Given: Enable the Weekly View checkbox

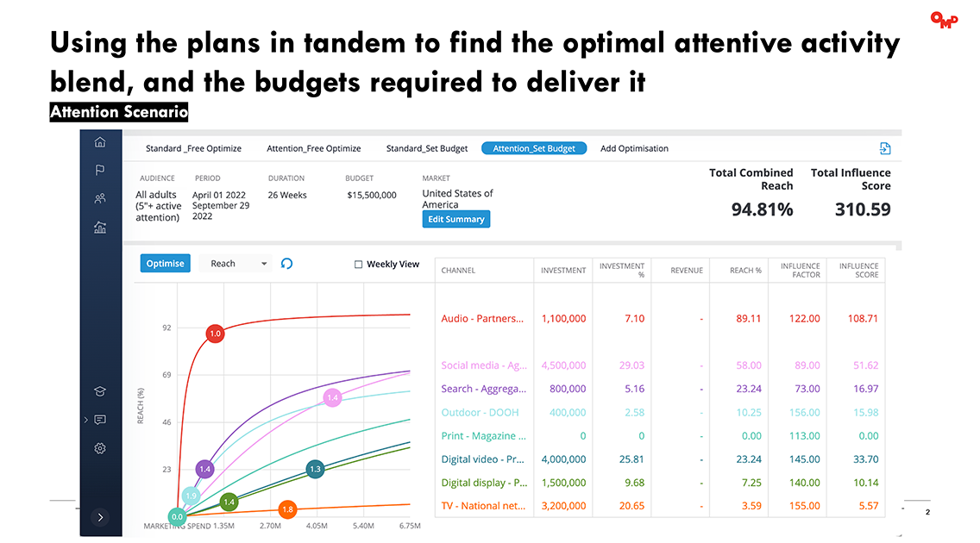Looking at the screenshot, I should (356, 264).
